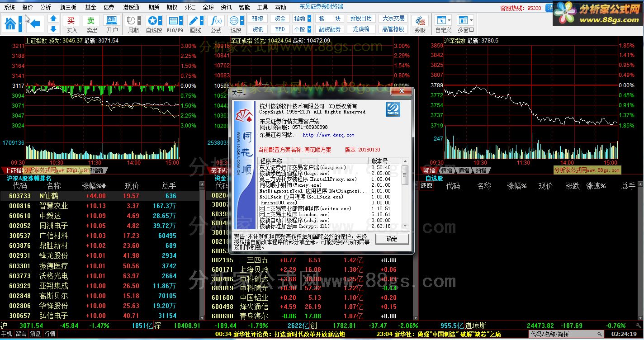Image resolution: width=644 pixels, height=340 pixels.
Task: Click the ranking list vertical scrollbar
Action: pyautogui.click(x=202, y=250)
